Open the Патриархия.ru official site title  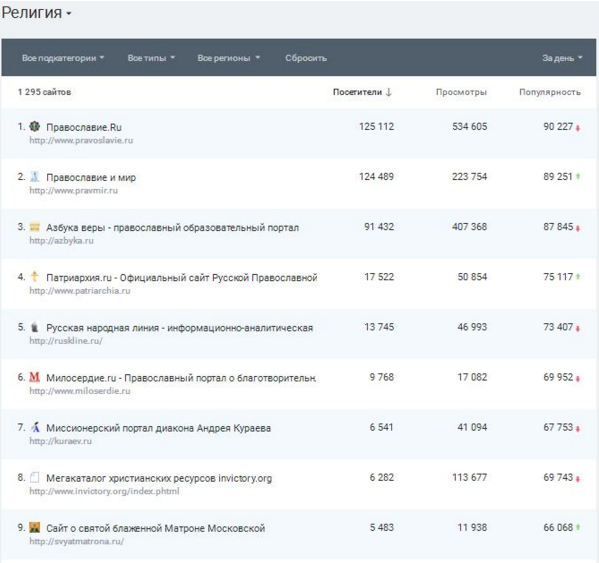181,278
